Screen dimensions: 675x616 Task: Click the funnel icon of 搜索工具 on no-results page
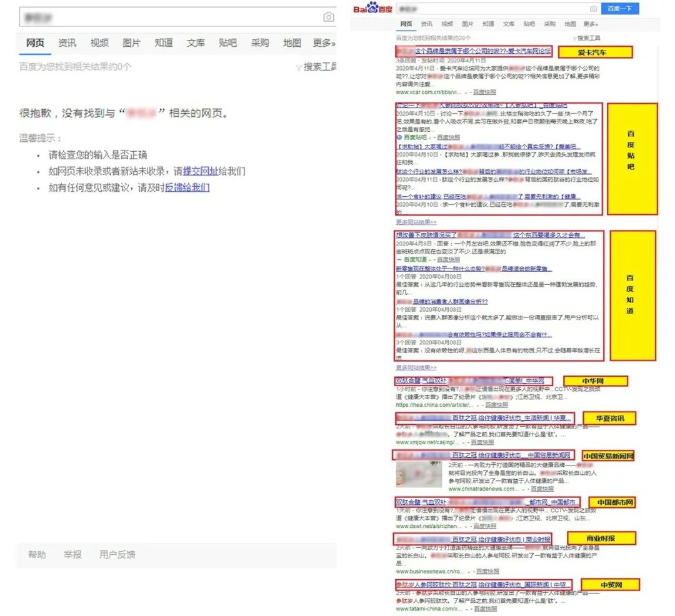(x=298, y=67)
